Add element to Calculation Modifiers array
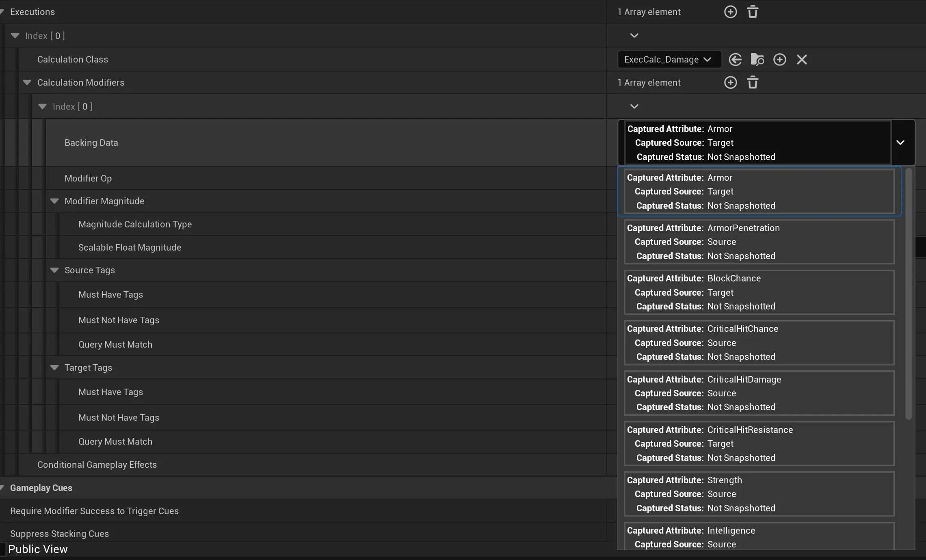This screenshot has width=926, height=560. point(730,82)
